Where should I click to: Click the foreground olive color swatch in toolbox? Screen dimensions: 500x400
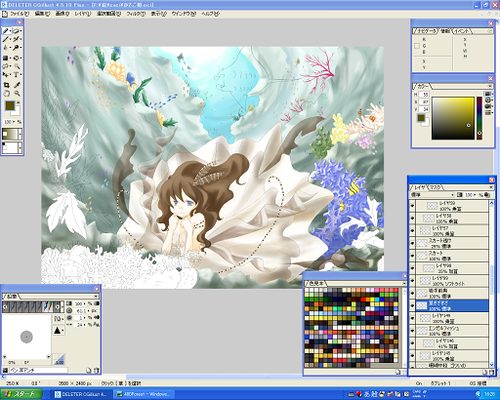pyautogui.click(x=10, y=106)
